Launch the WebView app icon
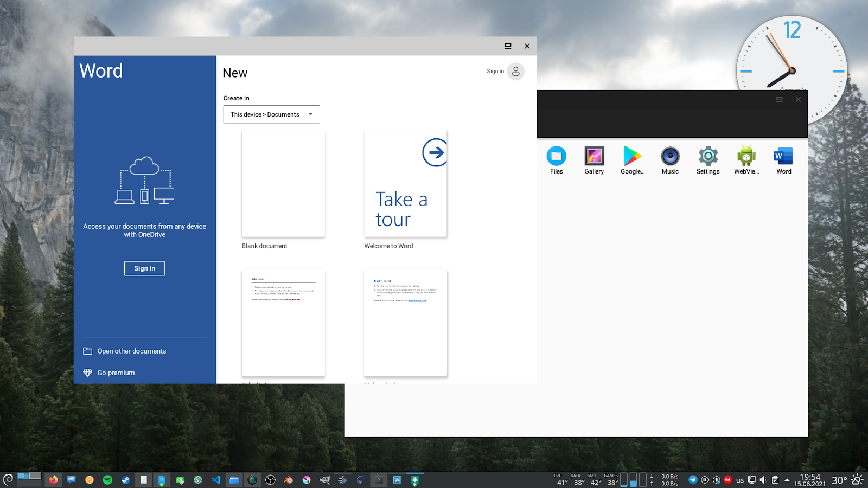868x488 pixels. (x=746, y=156)
